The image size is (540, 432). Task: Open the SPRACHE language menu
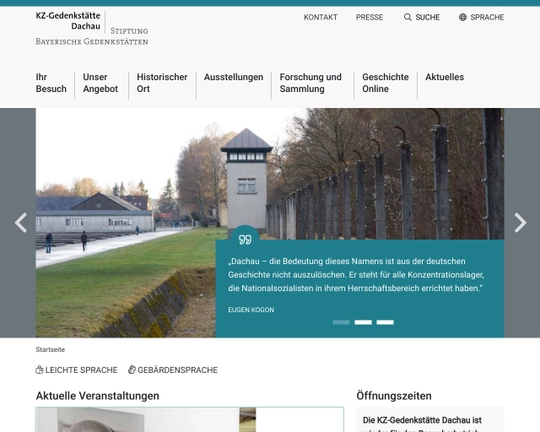coord(487,17)
